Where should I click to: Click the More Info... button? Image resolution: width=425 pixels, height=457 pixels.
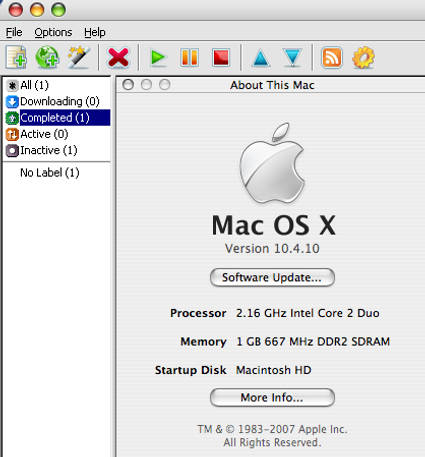(x=272, y=397)
